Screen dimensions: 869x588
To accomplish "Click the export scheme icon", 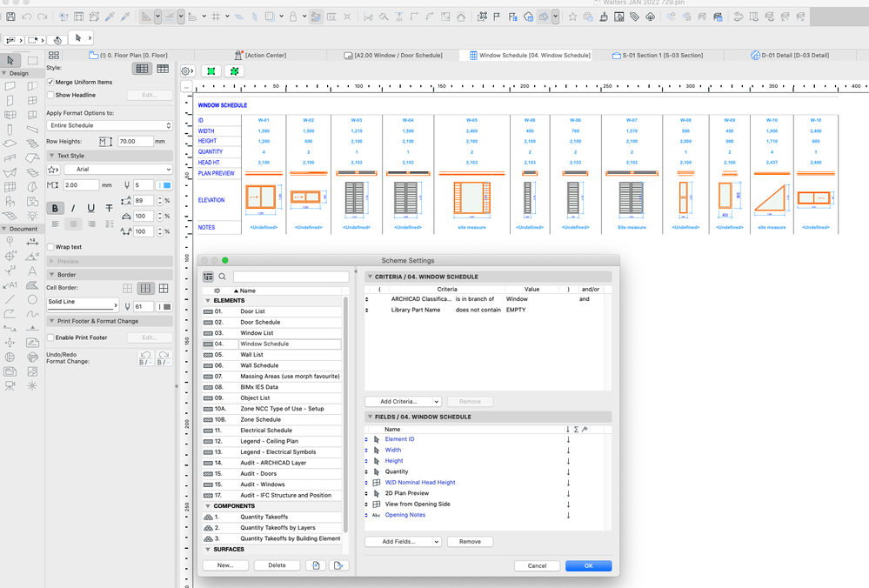I will pos(338,565).
